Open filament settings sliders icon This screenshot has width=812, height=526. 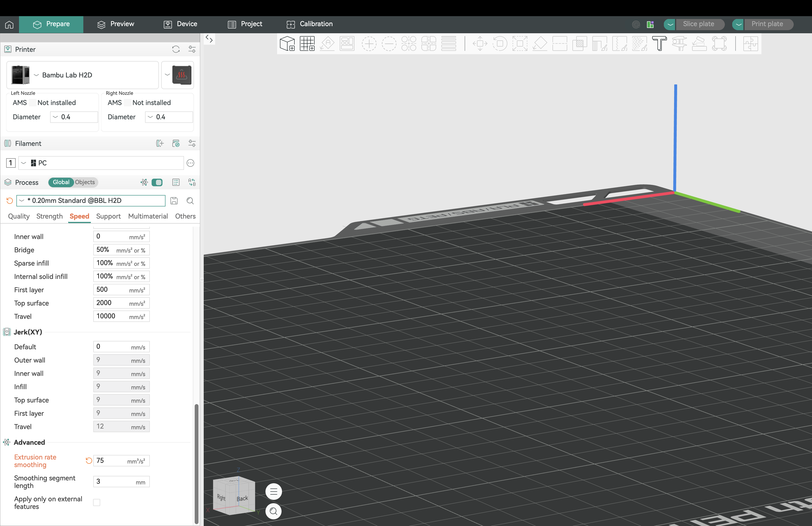coord(192,143)
